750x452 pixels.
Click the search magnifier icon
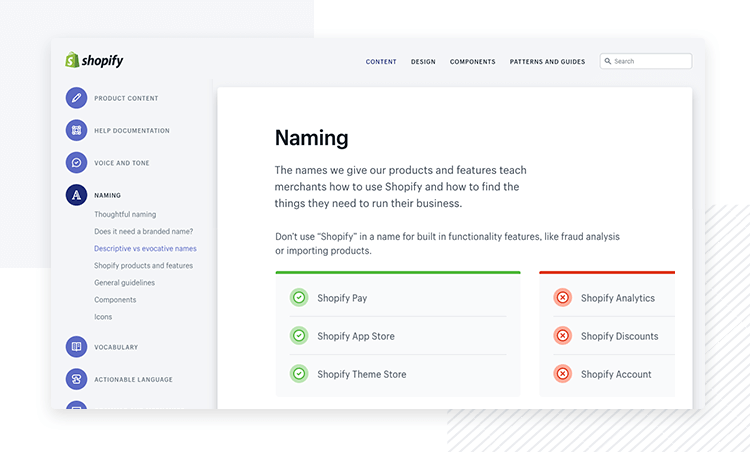point(607,61)
